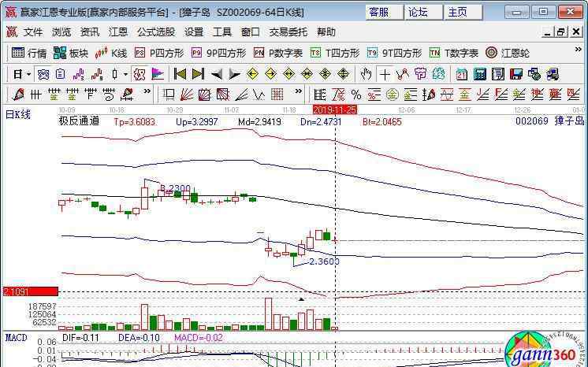Step forward with black right arrow
Screen dimensions: 588x367
pyautogui.click(x=234, y=74)
